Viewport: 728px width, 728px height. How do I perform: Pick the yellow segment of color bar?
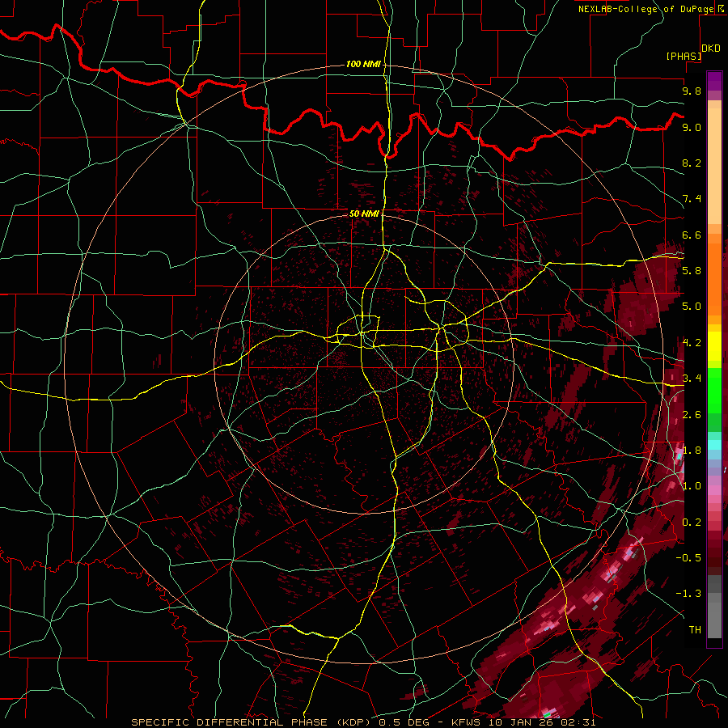(714, 346)
